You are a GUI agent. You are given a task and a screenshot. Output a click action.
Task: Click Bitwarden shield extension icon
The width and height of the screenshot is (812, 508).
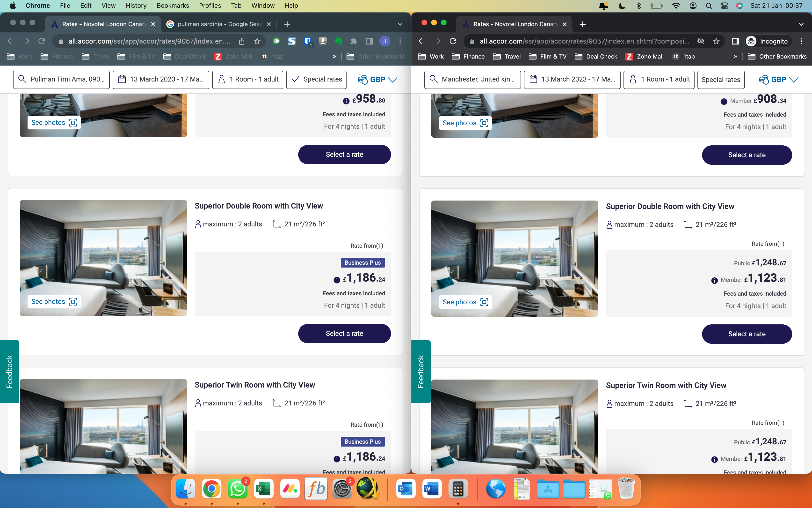[x=307, y=41]
